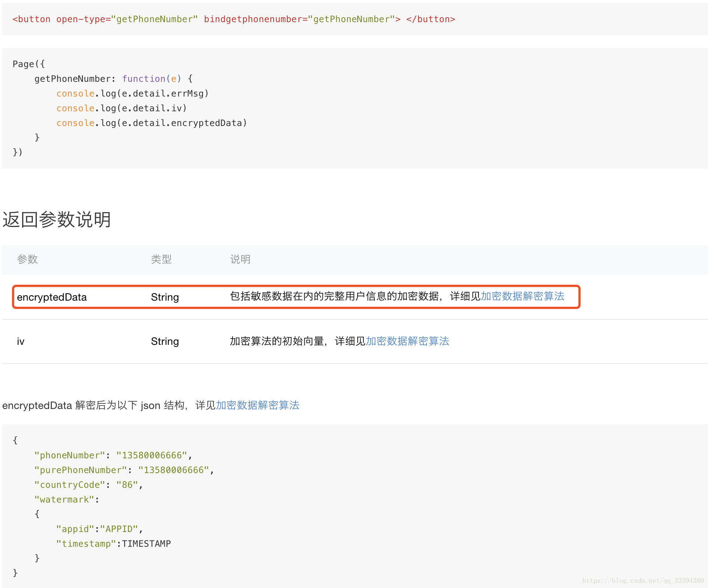The width and height of the screenshot is (708, 588).
Task: Click console.log errMsg code line
Action: (132, 94)
